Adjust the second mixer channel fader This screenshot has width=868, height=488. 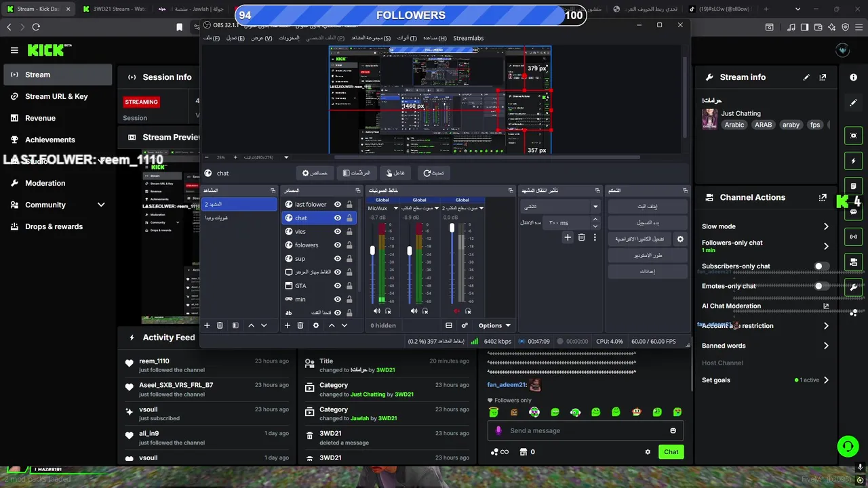tap(410, 251)
